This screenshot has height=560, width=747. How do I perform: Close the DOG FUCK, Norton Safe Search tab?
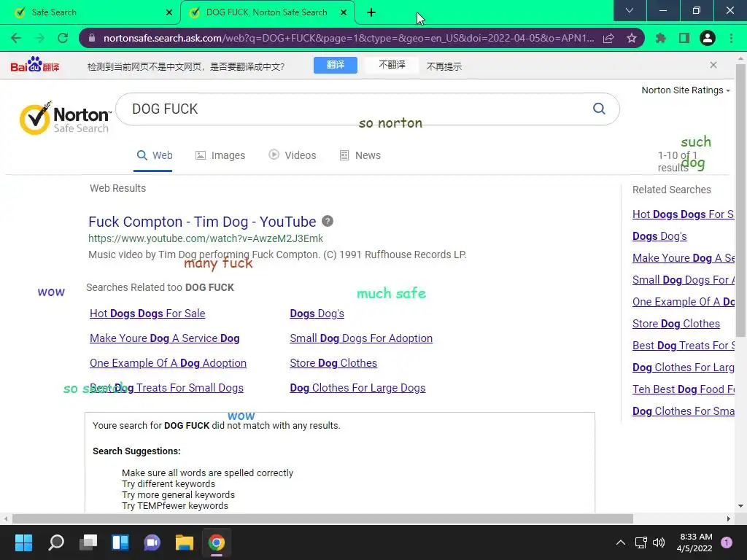(344, 12)
